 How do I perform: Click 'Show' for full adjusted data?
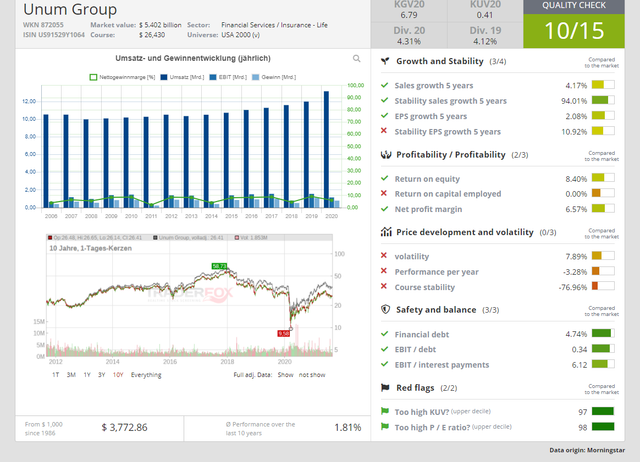(287, 374)
